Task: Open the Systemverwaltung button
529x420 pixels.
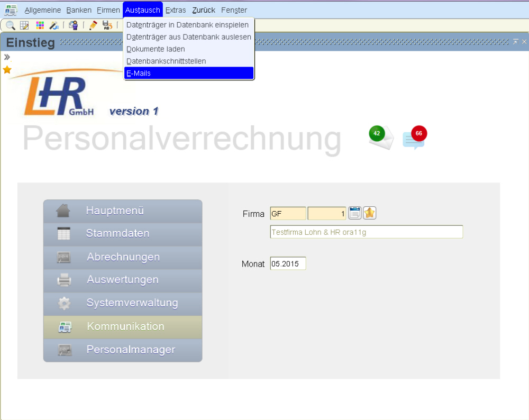Action: (x=123, y=304)
